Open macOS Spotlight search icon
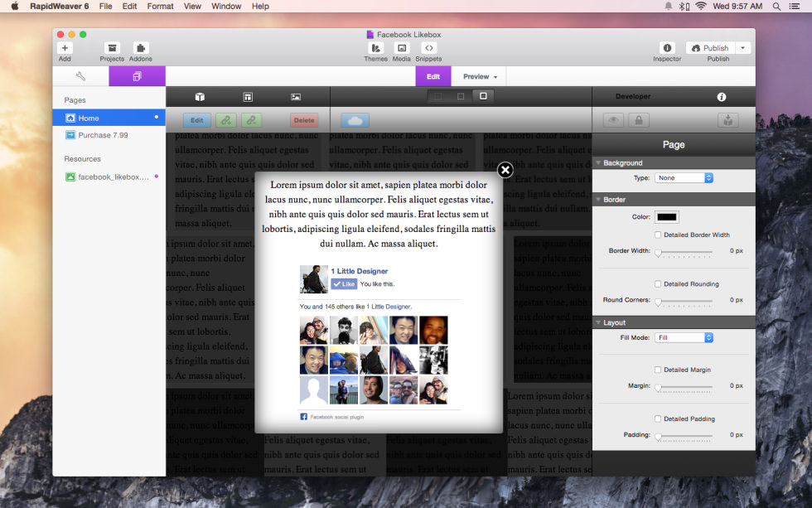The image size is (812, 508). coord(776,6)
